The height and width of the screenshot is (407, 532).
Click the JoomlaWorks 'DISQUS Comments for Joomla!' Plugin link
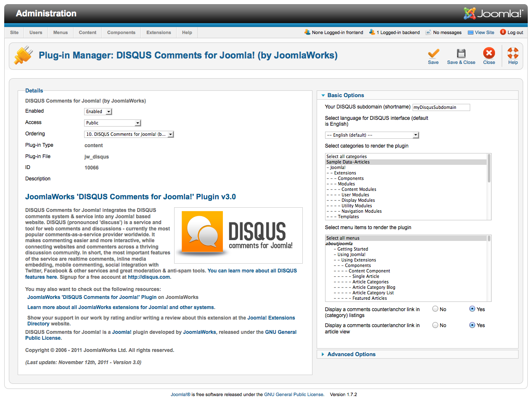(92, 297)
